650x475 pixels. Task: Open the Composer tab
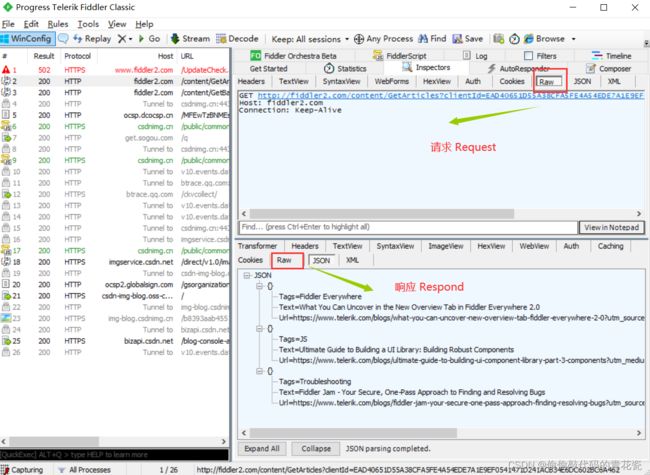coord(609,68)
